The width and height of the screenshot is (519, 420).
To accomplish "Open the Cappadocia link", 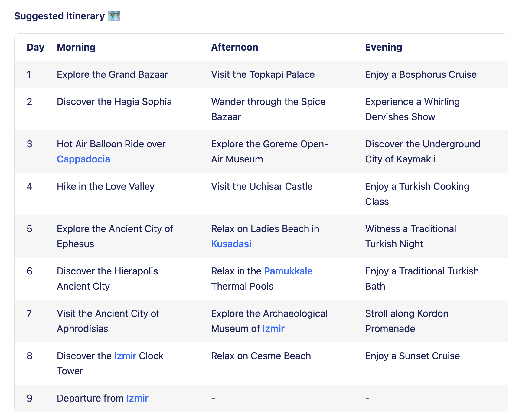I will click(83, 159).
